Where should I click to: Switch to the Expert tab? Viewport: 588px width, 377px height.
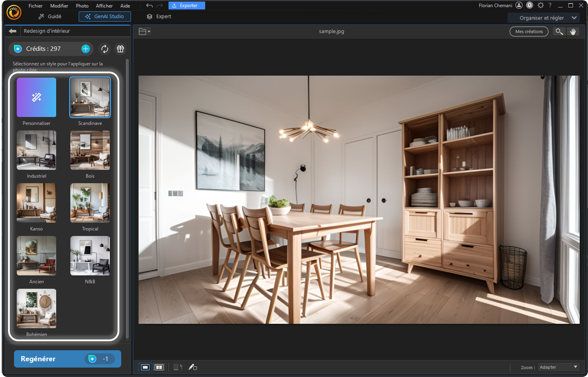coord(158,16)
